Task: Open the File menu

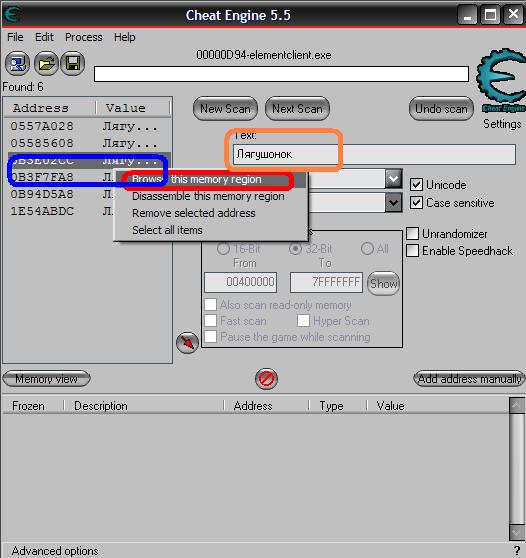Action: point(15,37)
